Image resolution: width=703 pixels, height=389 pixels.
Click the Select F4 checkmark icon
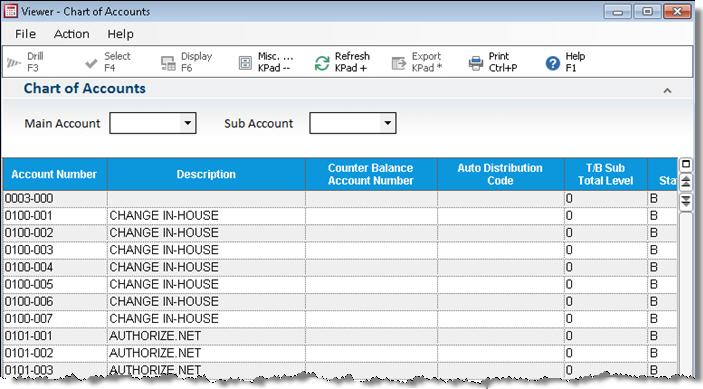click(x=91, y=63)
